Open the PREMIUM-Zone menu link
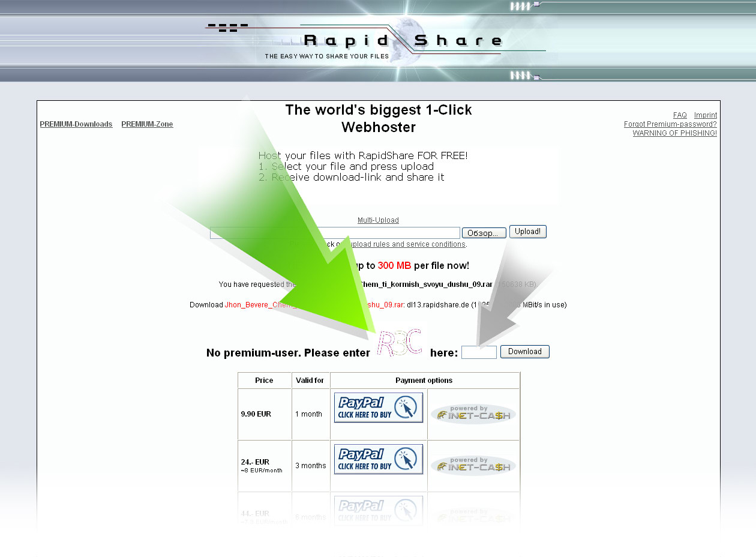The image size is (756, 557). [x=147, y=124]
